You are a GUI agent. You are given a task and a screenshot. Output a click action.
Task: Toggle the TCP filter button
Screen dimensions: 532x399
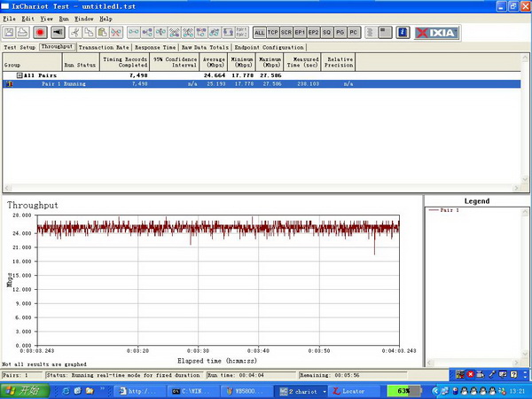pyautogui.click(x=273, y=32)
